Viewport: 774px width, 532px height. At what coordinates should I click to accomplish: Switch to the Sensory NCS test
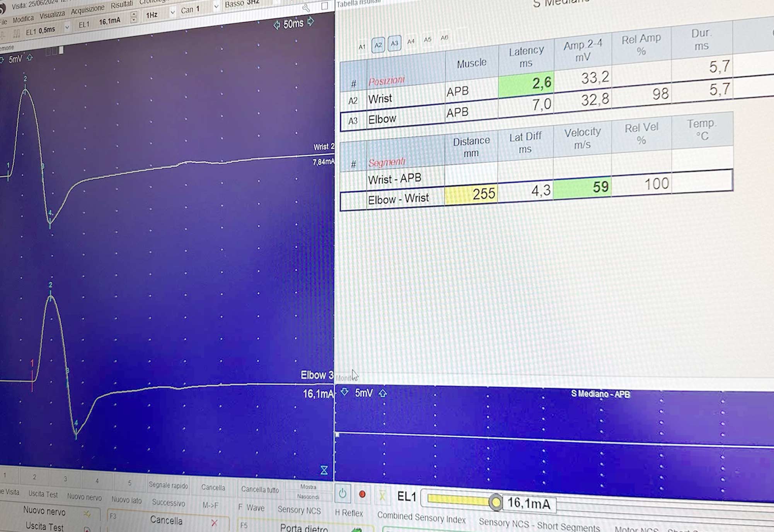point(299,510)
